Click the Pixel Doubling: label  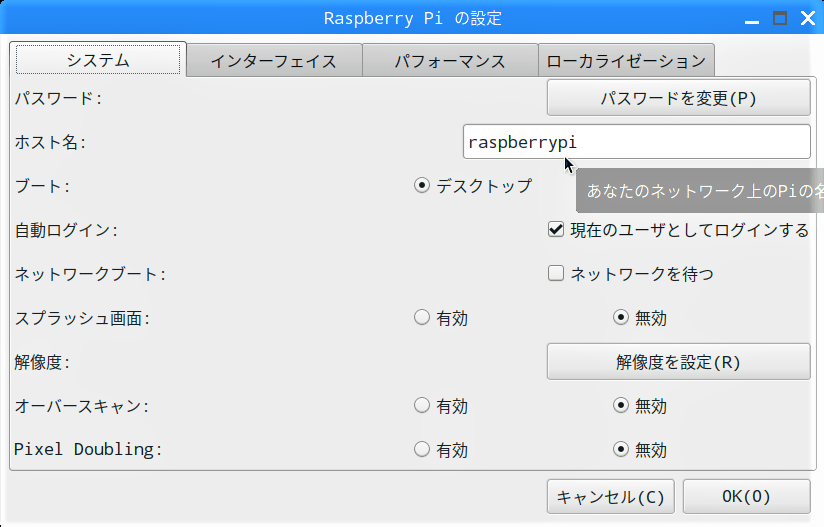[88, 449]
